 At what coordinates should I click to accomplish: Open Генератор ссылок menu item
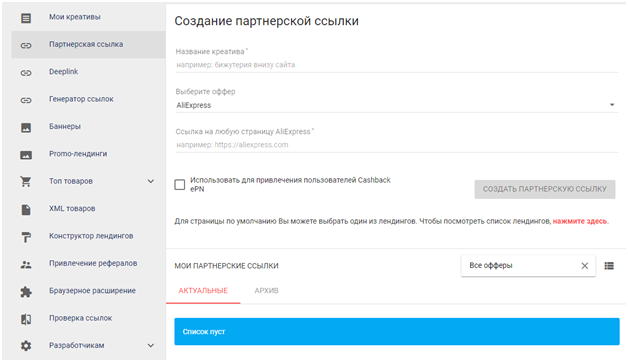click(88, 99)
